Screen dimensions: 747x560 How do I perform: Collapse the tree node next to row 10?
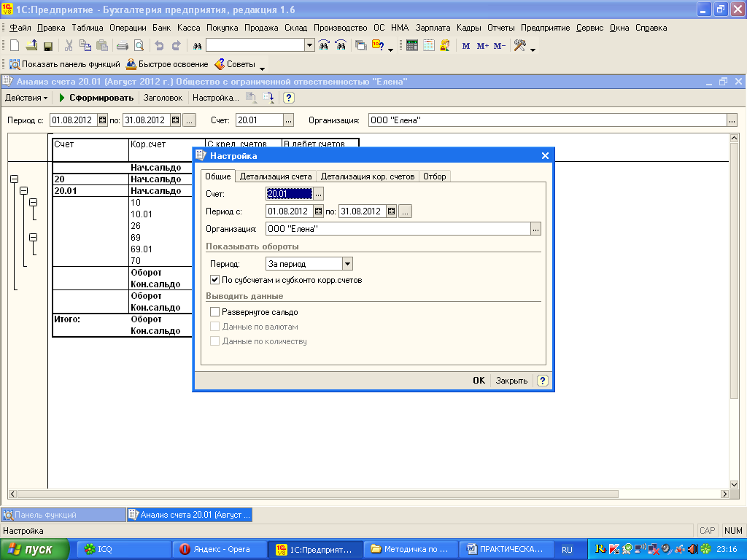(x=33, y=203)
